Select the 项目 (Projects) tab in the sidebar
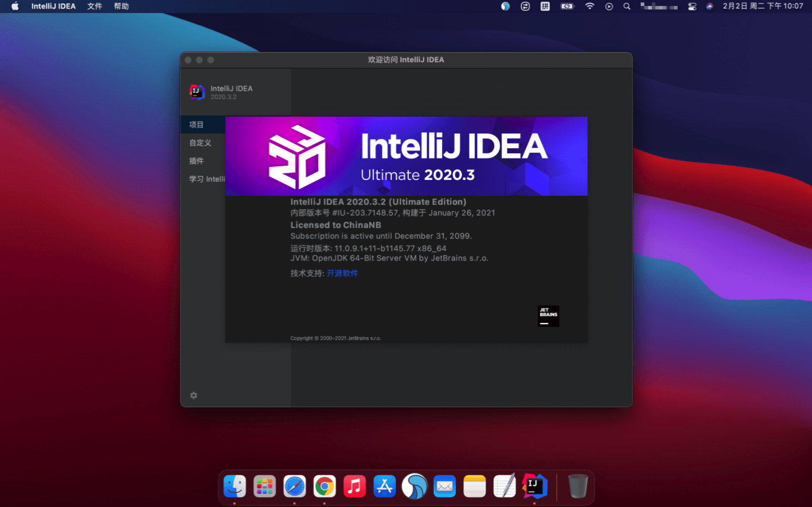The height and width of the screenshot is (507, 812). point(203,124)
